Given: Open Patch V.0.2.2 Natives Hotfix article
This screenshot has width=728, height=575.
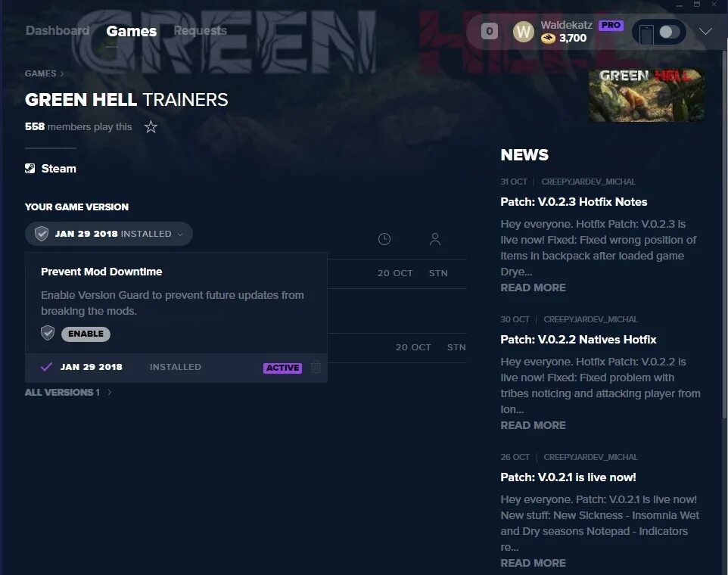Looking at the screenshot, I should coord(578,340).
